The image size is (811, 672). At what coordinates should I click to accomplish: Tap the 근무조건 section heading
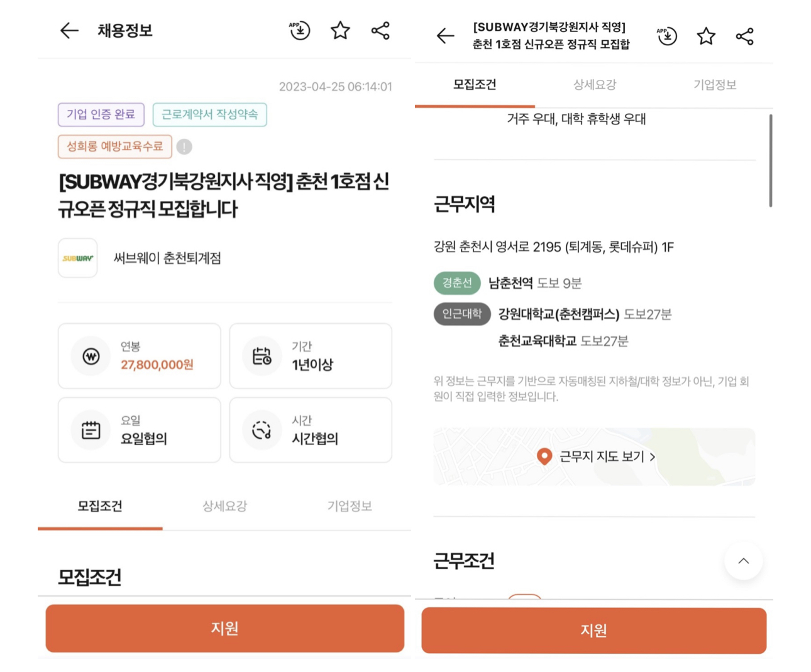coord(465,561)
